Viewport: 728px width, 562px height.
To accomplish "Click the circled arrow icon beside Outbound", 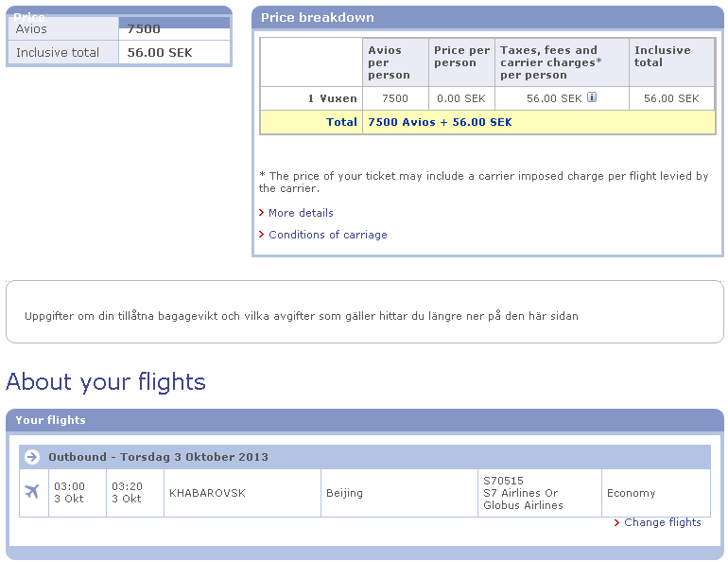I will click(32, 457).
